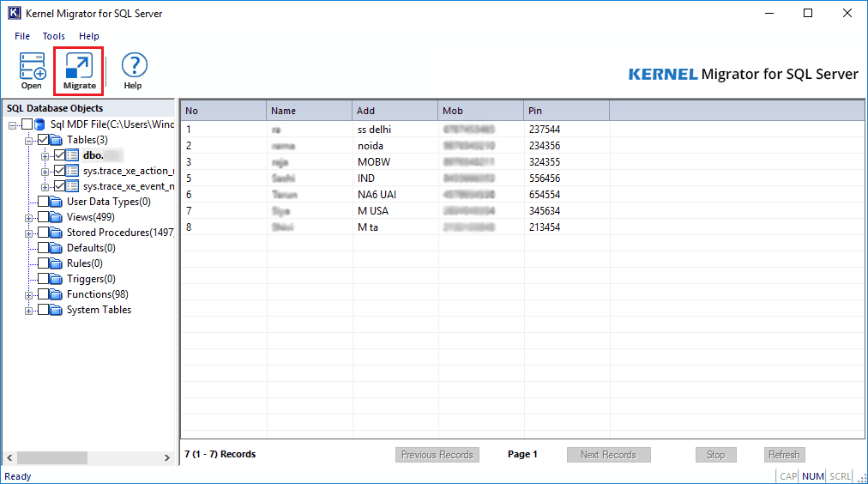Click the Add column header
Viewport: 868px width, 484px height.
tap(395, 111)
